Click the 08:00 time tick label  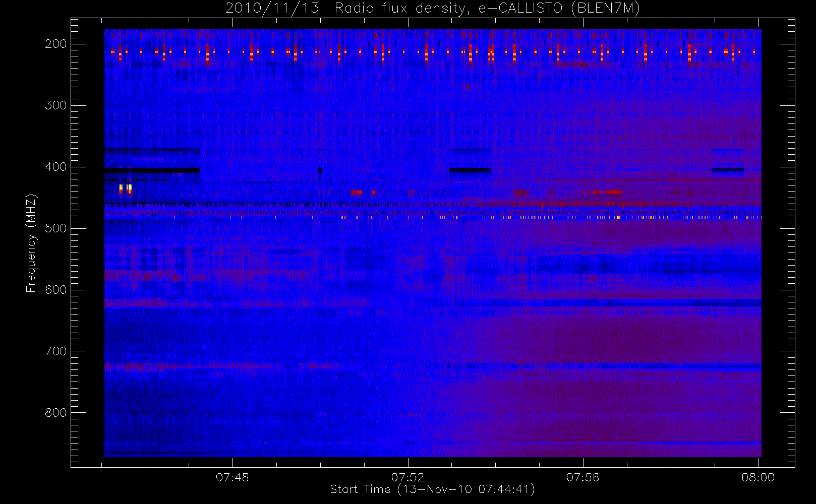[758, 477]
